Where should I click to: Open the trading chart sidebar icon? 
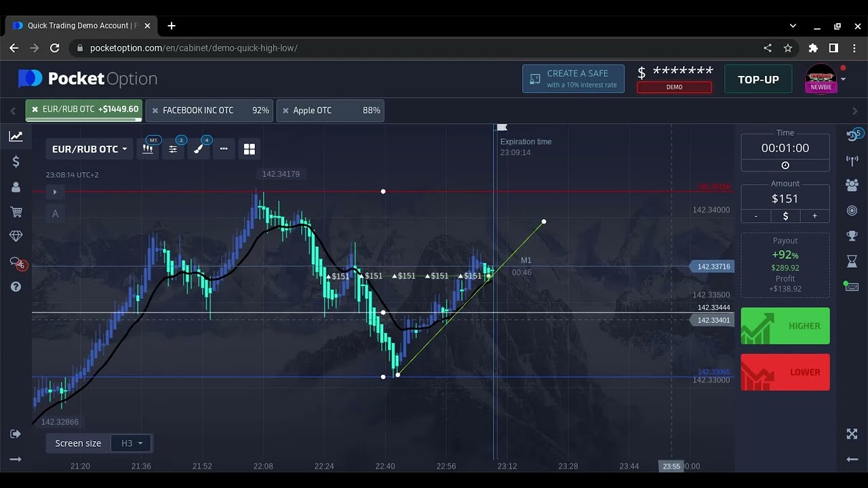[16, 136]
